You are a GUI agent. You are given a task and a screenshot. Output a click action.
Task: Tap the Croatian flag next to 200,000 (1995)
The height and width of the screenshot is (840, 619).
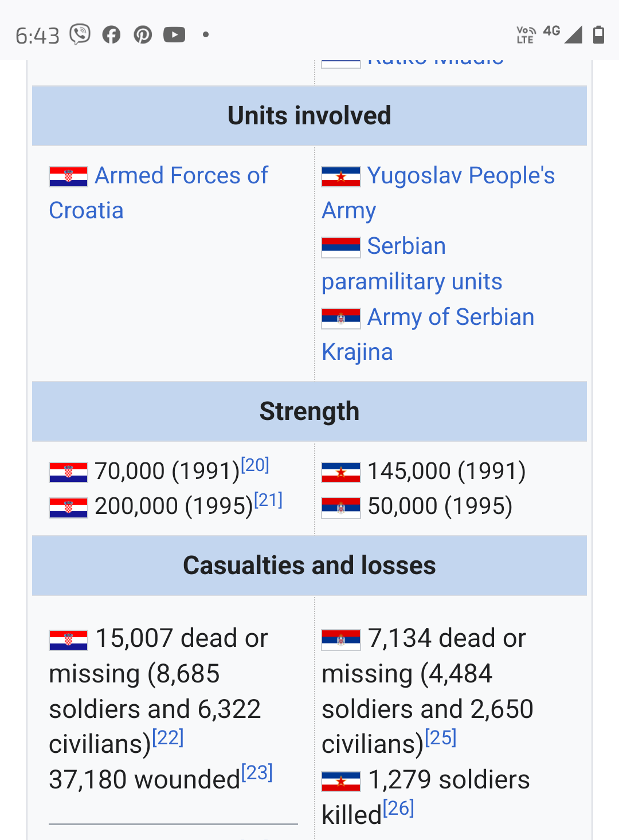[68, 508]
